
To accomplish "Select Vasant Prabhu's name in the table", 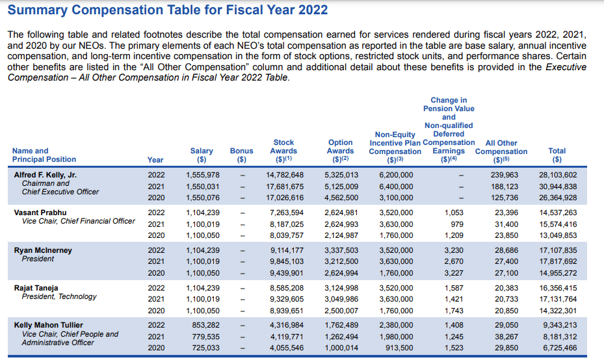I will 41,213.
